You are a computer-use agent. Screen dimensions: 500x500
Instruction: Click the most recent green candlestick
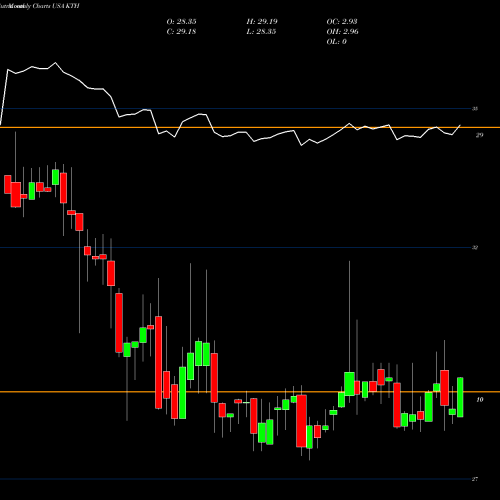coord(460,397)
